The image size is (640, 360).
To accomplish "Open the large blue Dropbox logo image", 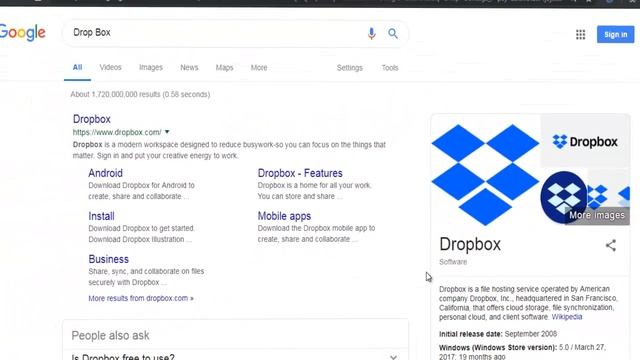I will 485,175.
